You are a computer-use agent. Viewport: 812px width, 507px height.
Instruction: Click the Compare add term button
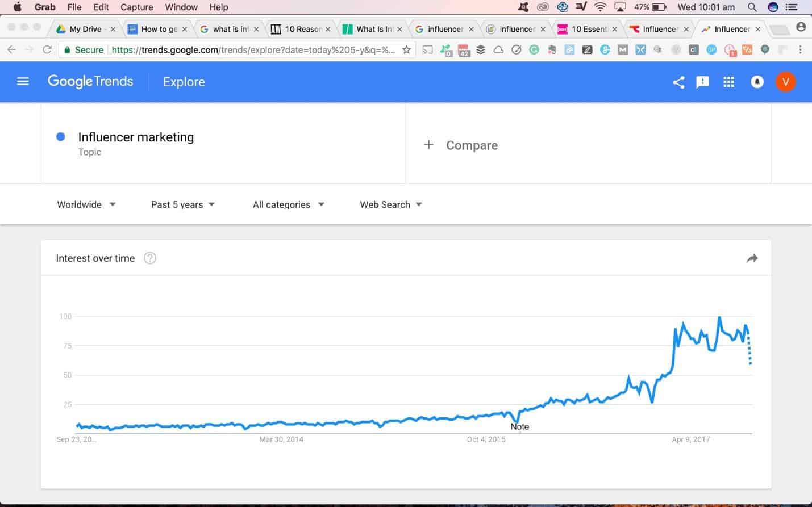461,145
